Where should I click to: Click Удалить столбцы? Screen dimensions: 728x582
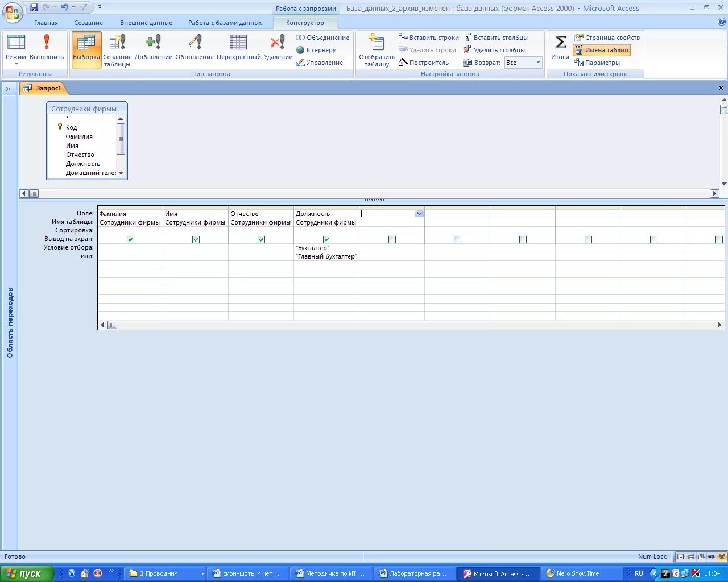pyautogui.click(x=494, y=50)
